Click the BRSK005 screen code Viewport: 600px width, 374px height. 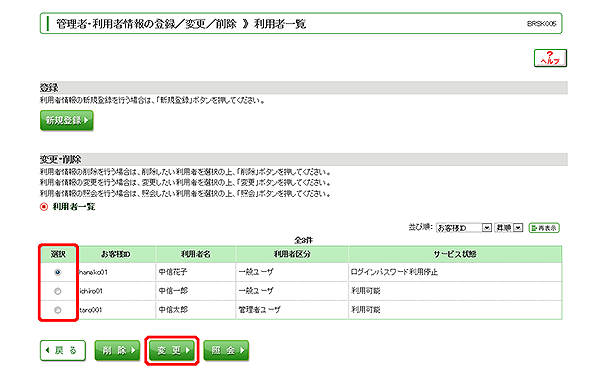coord(541,24)
